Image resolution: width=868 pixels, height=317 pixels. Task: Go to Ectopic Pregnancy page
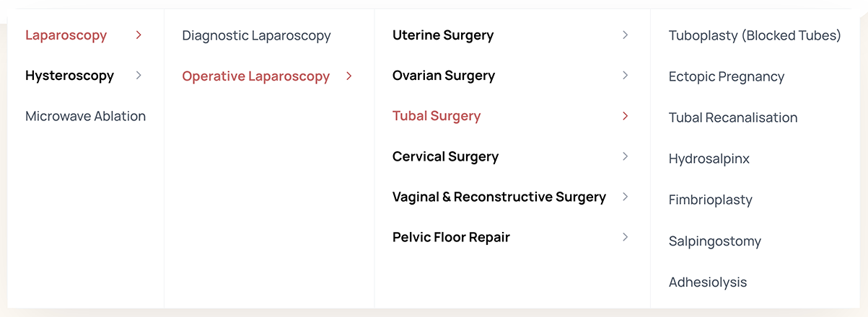[x=727, y=76]
